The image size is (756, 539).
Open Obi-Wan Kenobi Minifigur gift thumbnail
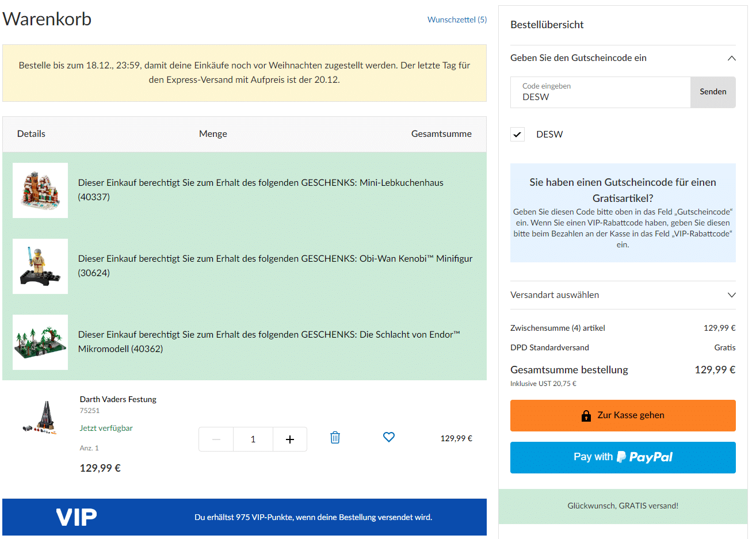coord(40,266)
